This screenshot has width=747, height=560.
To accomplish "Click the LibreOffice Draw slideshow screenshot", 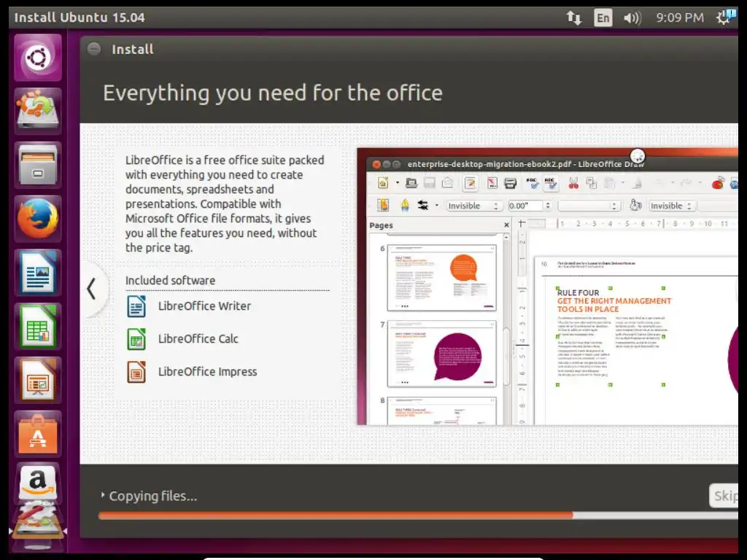I will (x=547, y=286).
